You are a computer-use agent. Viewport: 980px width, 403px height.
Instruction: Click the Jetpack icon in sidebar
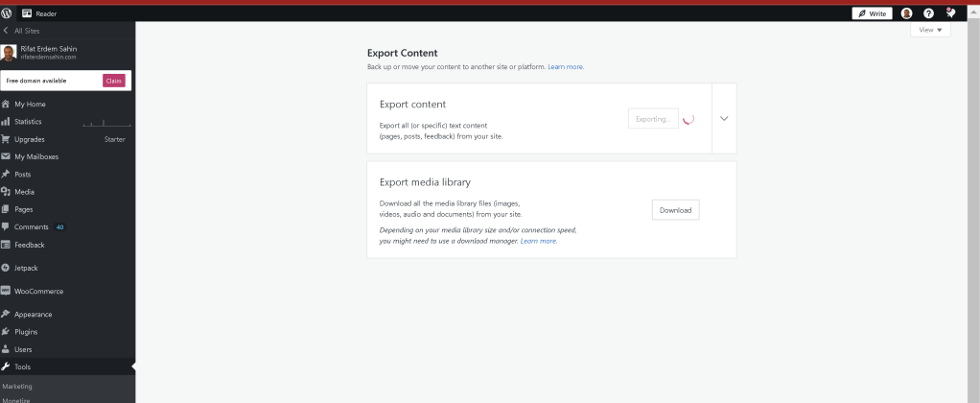pyautogui.click(x=6, y=268)
